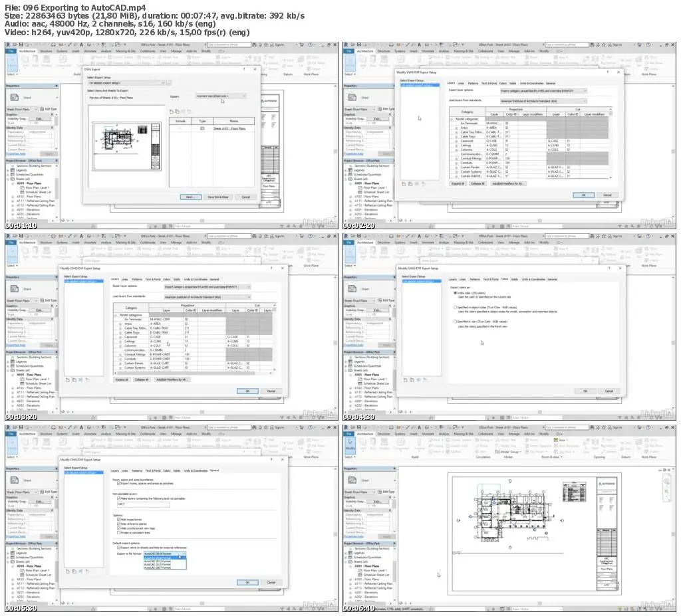Click rename setup icon in 00:05:30 dialog
This screenshot has height=616, width=681.
[81, 571]
